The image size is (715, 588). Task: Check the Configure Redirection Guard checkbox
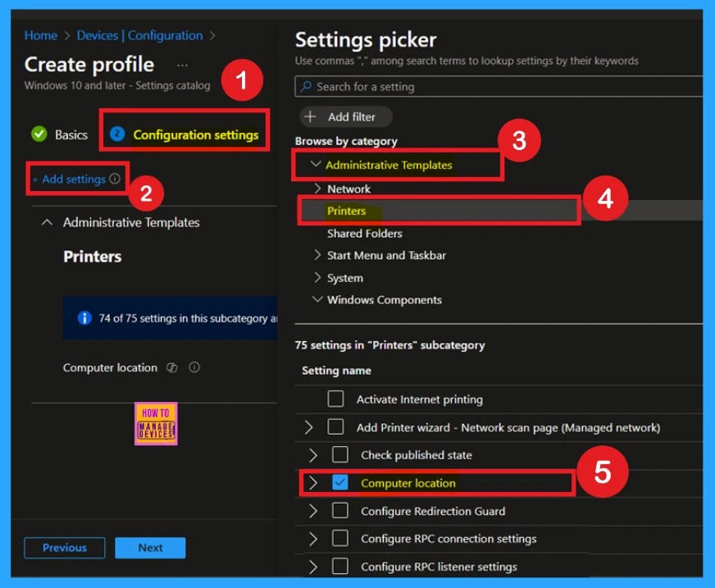(x=340, y=510)
